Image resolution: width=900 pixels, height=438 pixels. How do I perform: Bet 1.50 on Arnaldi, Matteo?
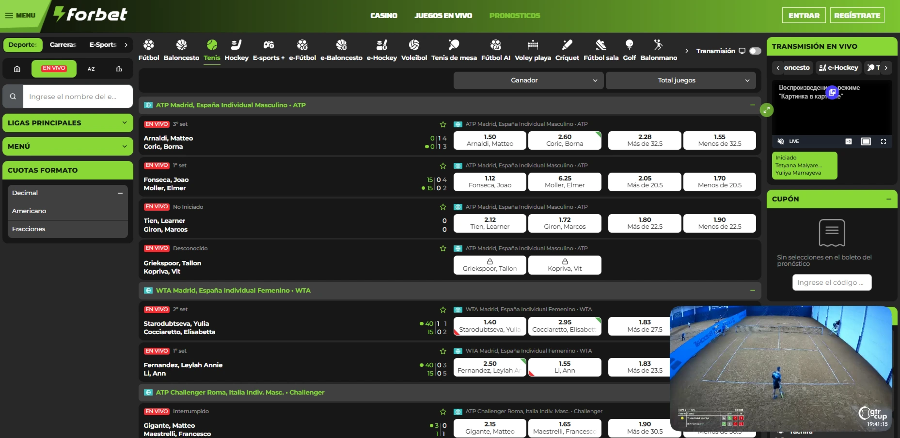490,140
